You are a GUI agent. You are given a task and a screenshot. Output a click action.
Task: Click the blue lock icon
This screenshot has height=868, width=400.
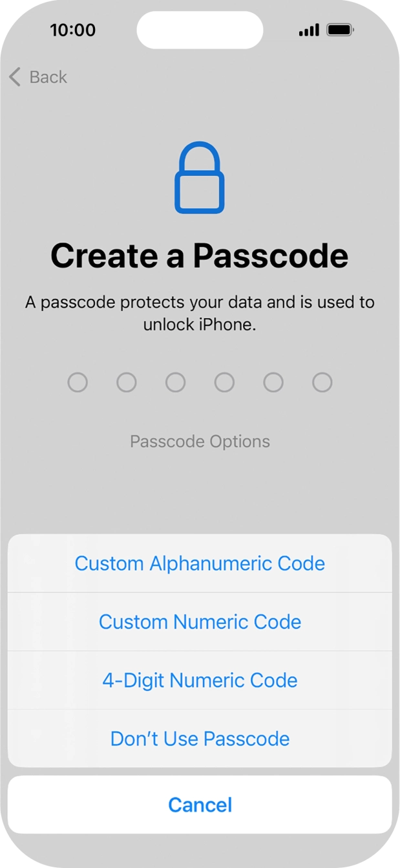click(200, 178)
